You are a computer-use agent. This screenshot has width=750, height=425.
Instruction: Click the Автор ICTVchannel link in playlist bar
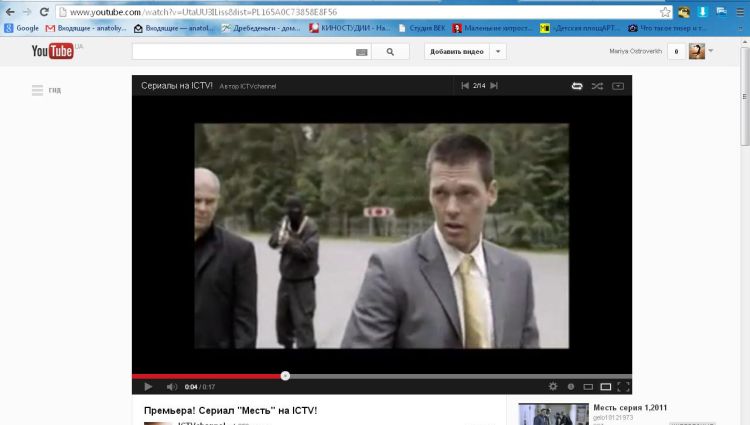pos(248,87)
